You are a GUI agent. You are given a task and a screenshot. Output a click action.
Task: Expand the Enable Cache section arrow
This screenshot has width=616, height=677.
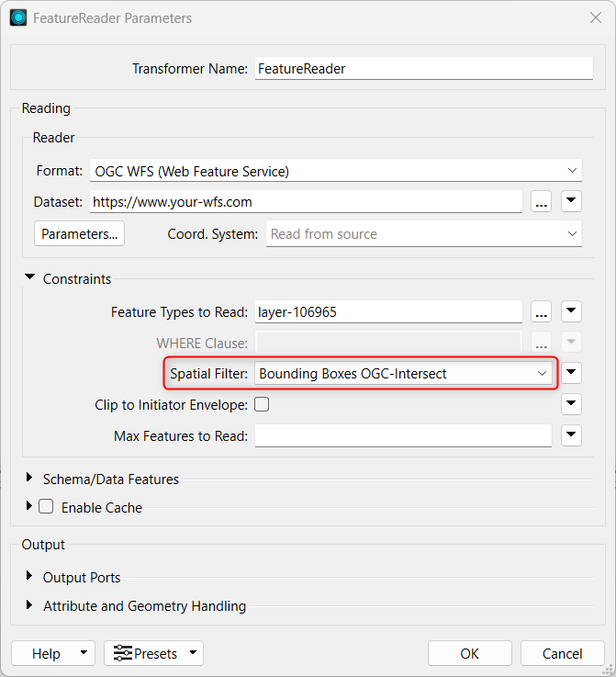coord(29,505)
